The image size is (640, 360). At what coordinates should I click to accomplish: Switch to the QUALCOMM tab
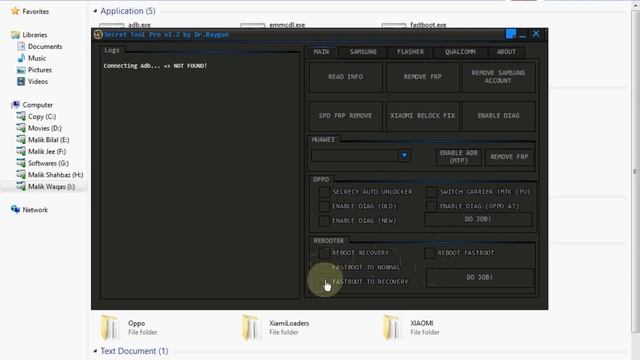pyautogui.click(x=460, y=52)
